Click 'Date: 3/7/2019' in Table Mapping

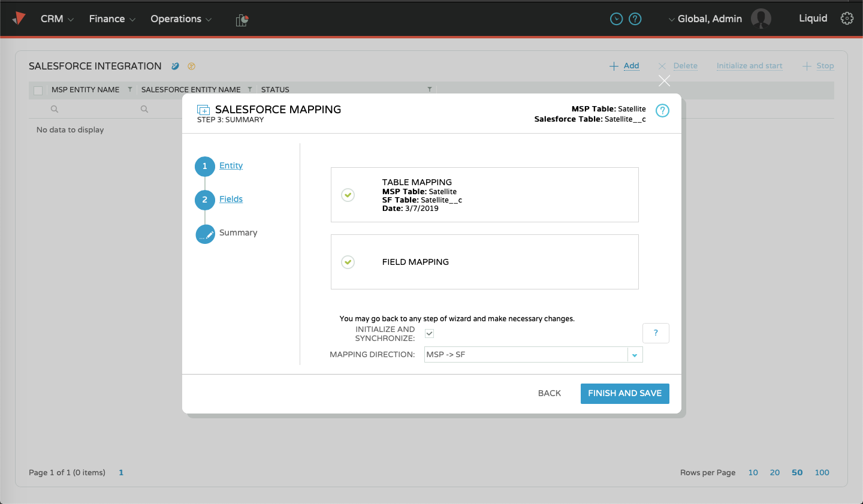pyautogui.click(x=411, y=209)
